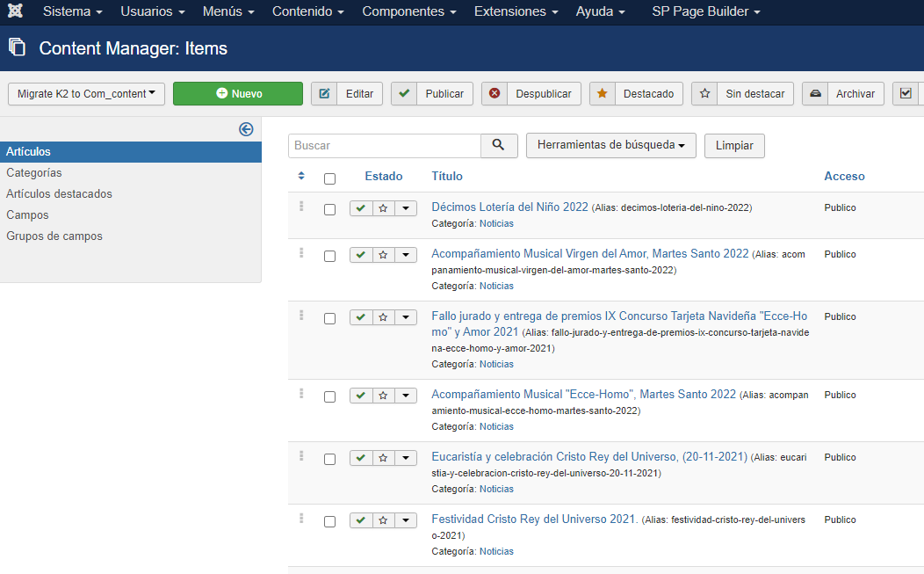924x574 pixels.
Task: Check the select-all checkbox in header
Action: coord(329,178)
